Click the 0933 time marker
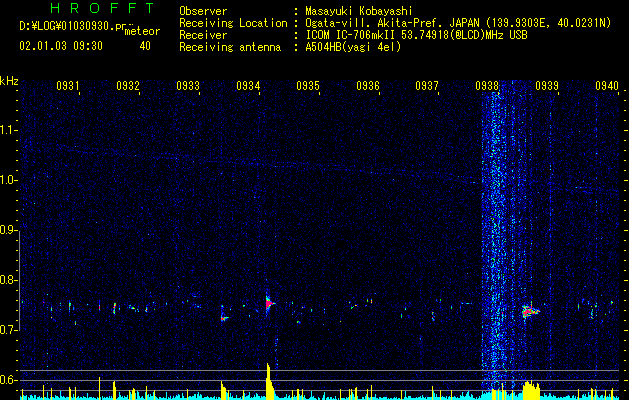This screenshot has width=629, height=400. pos(188,85)
